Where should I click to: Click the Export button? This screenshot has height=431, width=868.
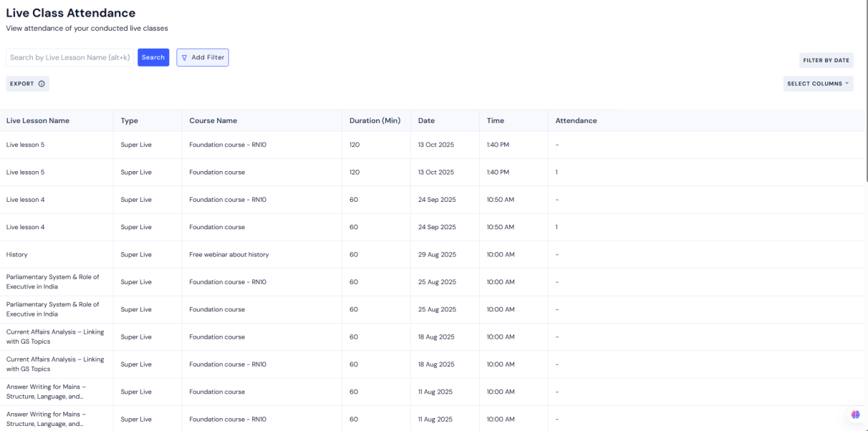[x=22, y=84]
